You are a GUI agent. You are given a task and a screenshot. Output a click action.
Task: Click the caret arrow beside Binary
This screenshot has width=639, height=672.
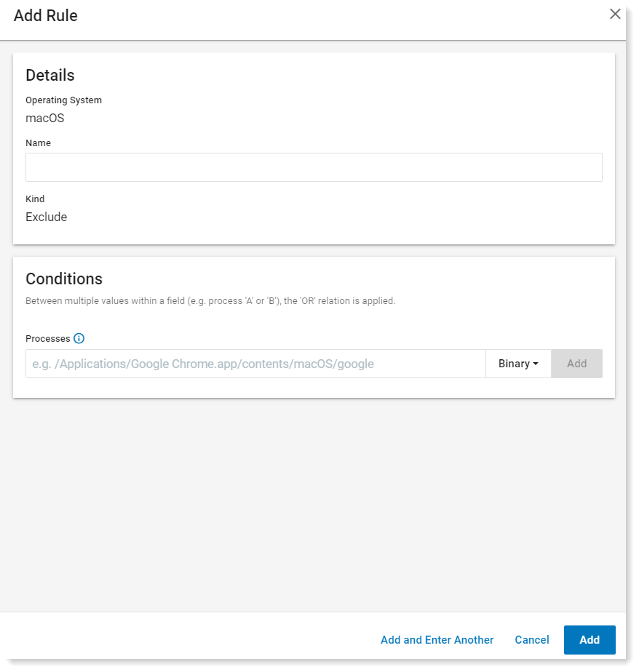click(535, 364)
